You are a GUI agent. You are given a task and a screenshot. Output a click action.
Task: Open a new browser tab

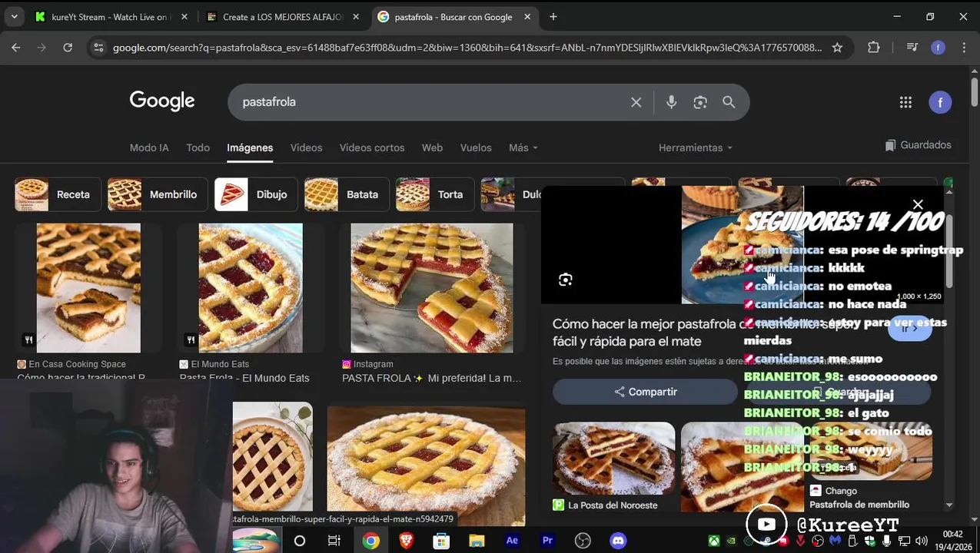553,17
